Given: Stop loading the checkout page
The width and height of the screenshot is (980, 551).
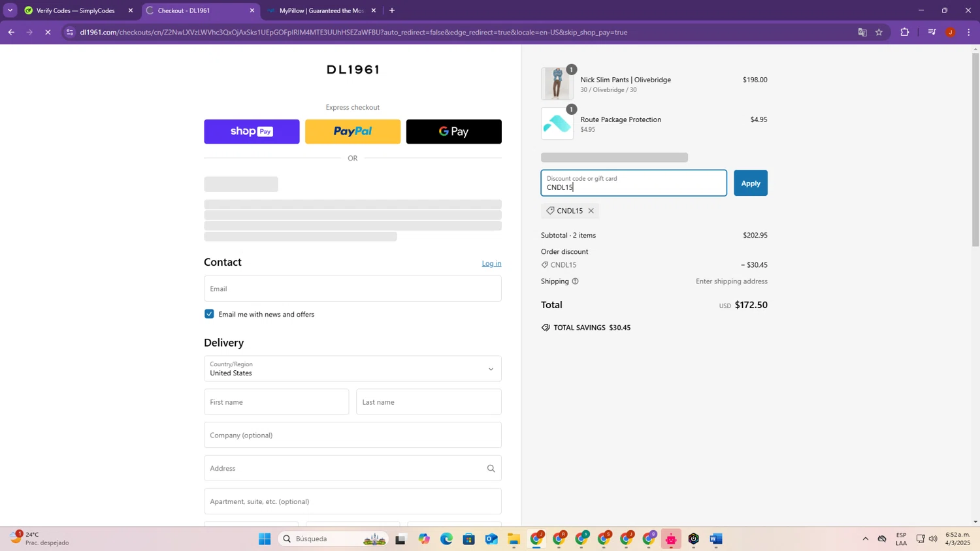Looking at the screenshot, I should click(x=48, y=32).
